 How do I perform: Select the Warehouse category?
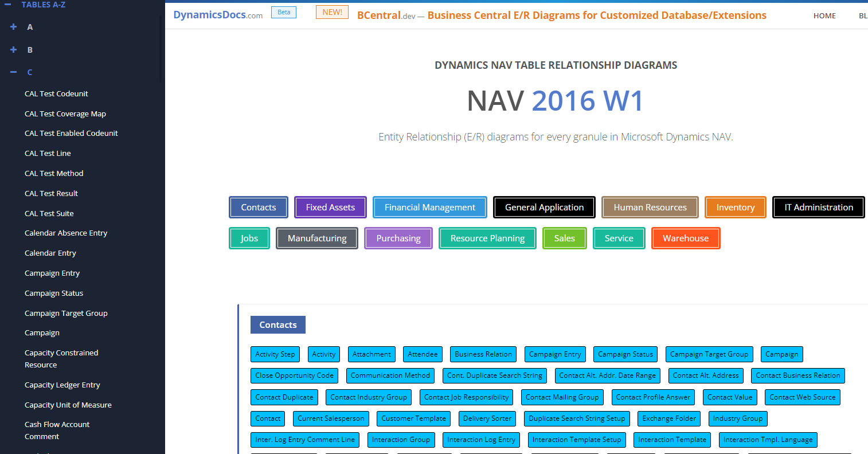[x=686, y=238]
